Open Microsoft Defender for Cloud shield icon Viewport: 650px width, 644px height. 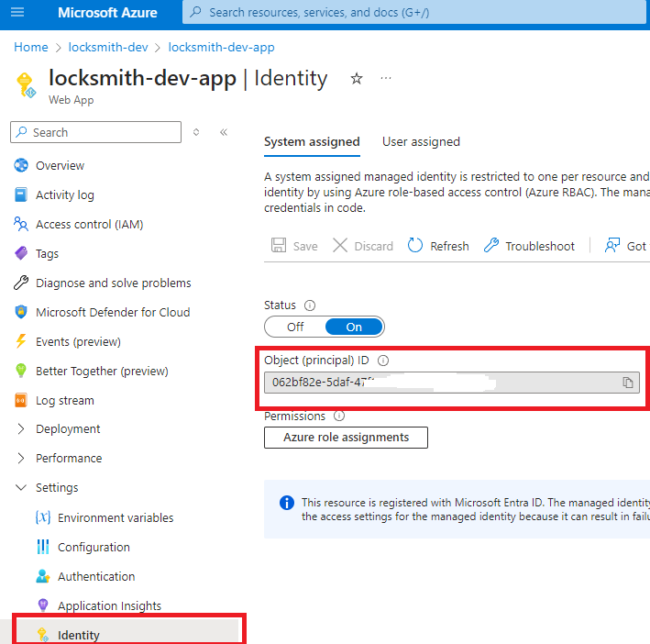tap(21, 311)
